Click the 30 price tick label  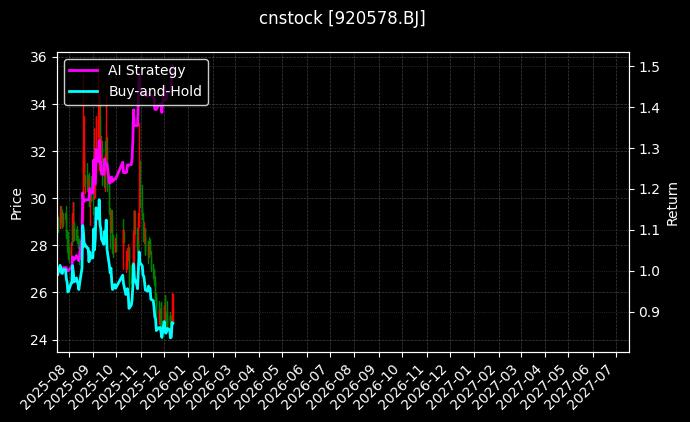[39, 199]
